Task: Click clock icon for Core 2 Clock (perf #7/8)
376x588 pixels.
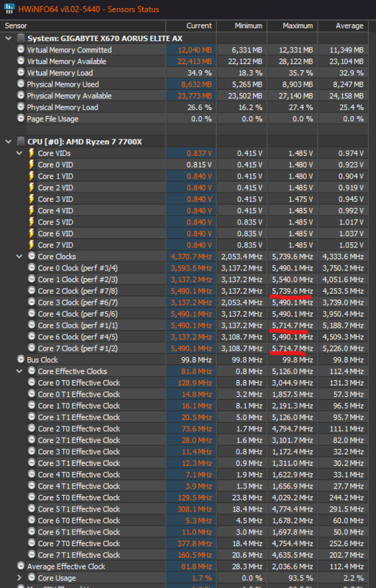Action: [x=32, y=290]
